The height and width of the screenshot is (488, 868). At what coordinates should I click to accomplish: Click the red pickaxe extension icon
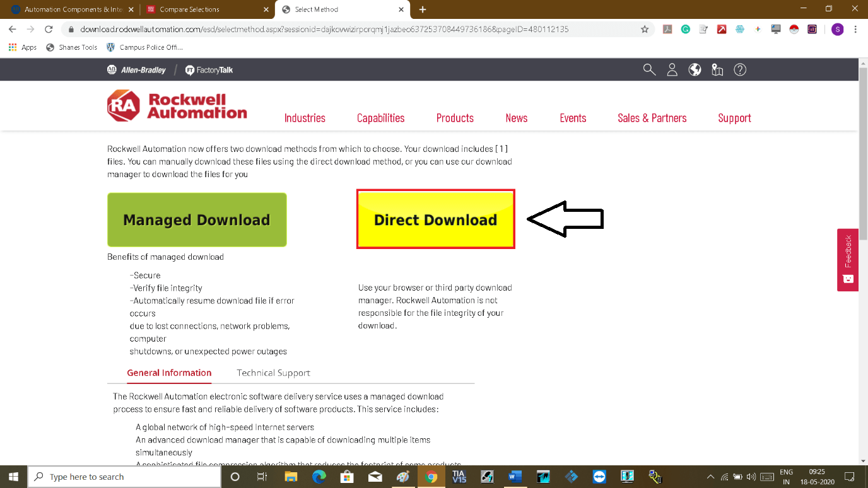coord(722,29)
